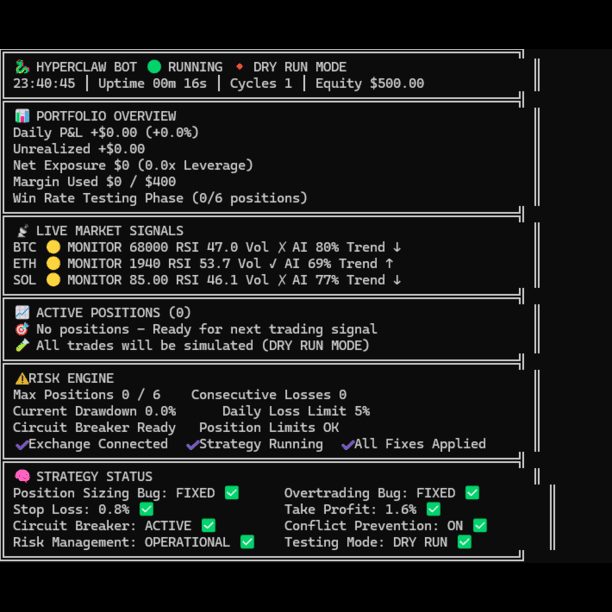
Task: Click the green RUNNING status circle
Action: pyautogui.click(x=154, y=67)
